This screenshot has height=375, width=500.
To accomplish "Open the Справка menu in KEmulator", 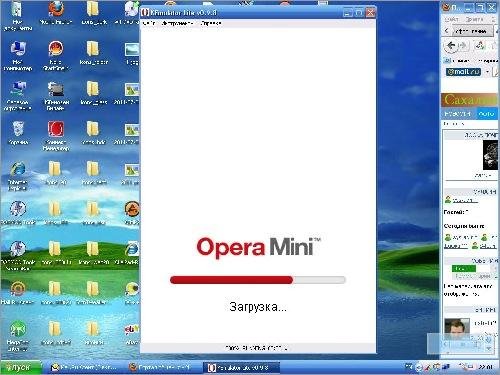I will 211,23.
